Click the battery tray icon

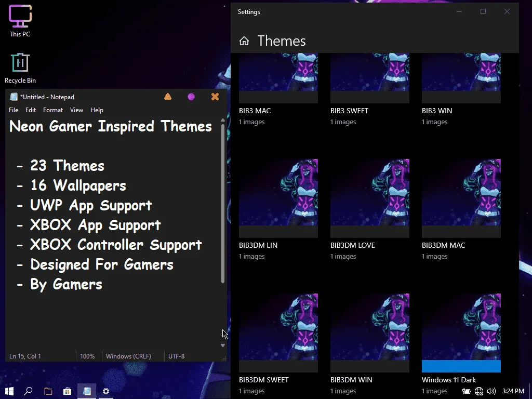click(466, 391)
